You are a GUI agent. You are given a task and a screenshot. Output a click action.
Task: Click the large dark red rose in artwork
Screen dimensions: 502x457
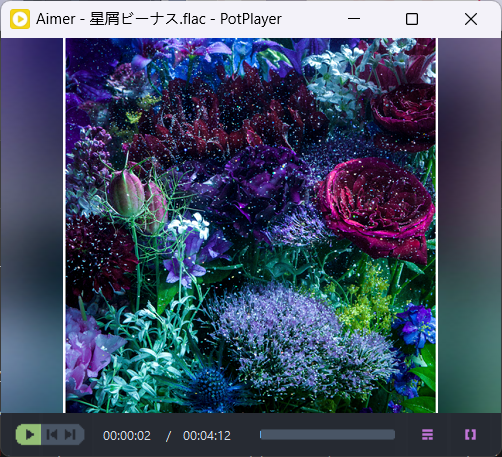pos(376,207)
